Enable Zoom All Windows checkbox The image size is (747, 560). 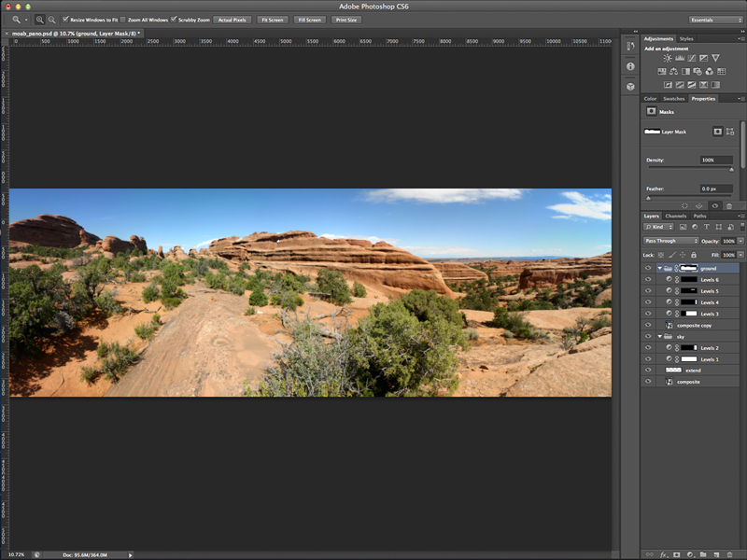[x=123, y=20]
